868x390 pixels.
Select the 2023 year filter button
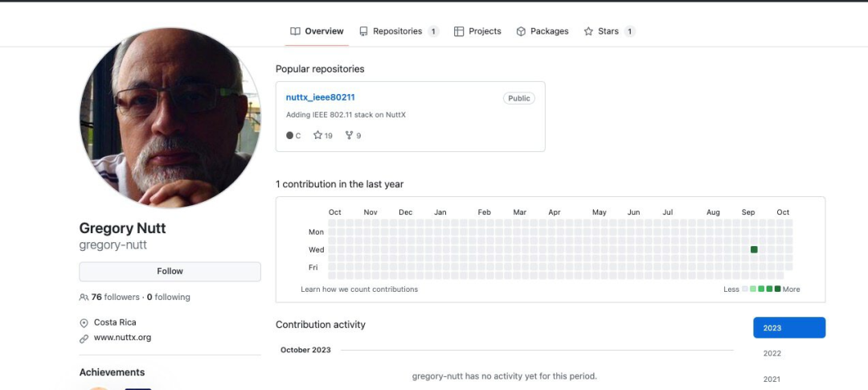[789, 327]
